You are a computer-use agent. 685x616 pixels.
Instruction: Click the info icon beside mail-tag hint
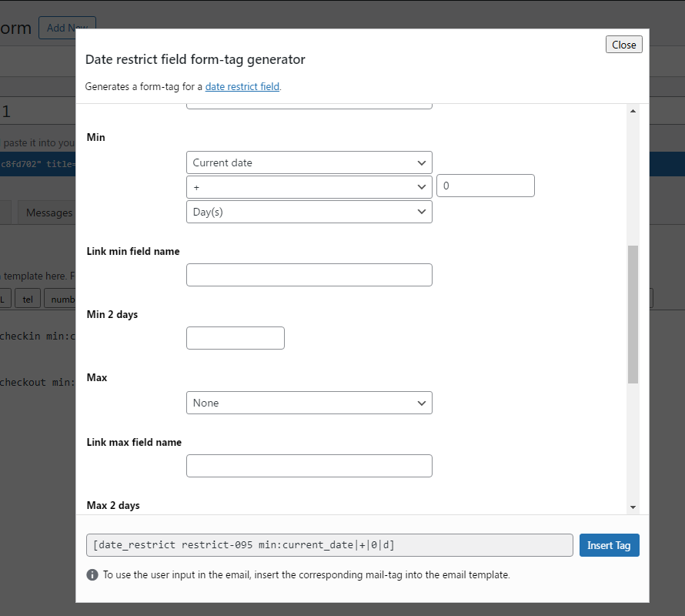pyautogui.click(x=92, y=574)
